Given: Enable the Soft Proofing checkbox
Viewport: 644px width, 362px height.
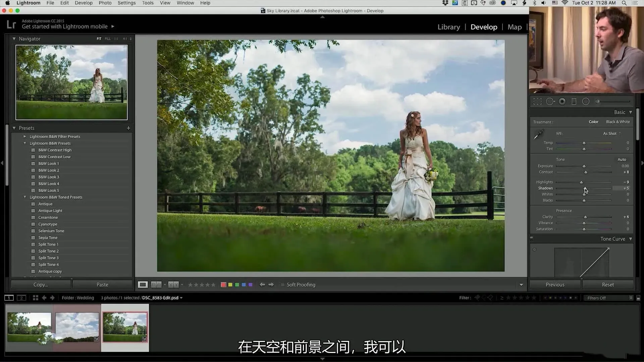Looking at the screenshot, I should [x=283, y=285].
